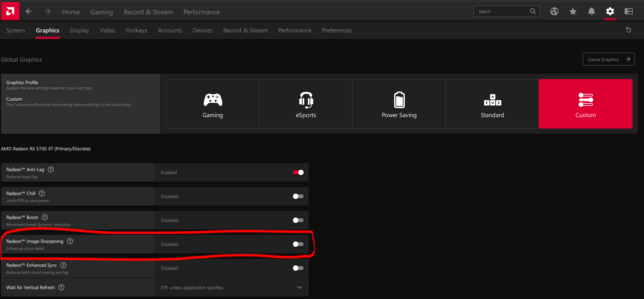Switch to the Hotkeys tab
The image size is (644, 299).
tap(136, 30)
